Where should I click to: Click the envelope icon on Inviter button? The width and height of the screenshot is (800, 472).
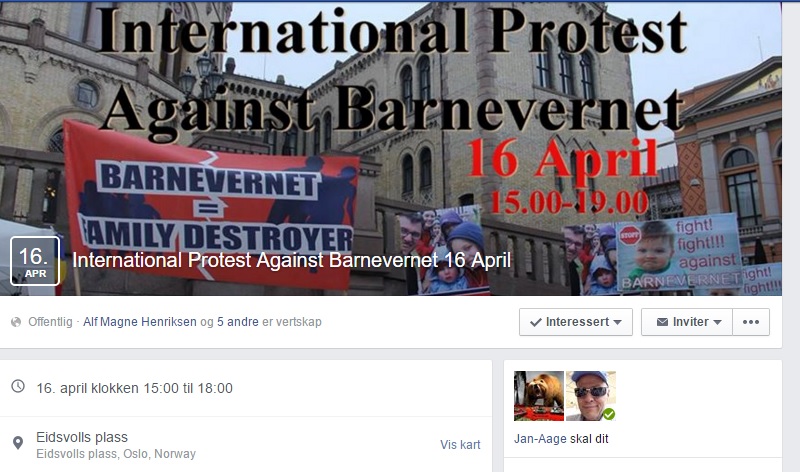[x=662, y=322]
